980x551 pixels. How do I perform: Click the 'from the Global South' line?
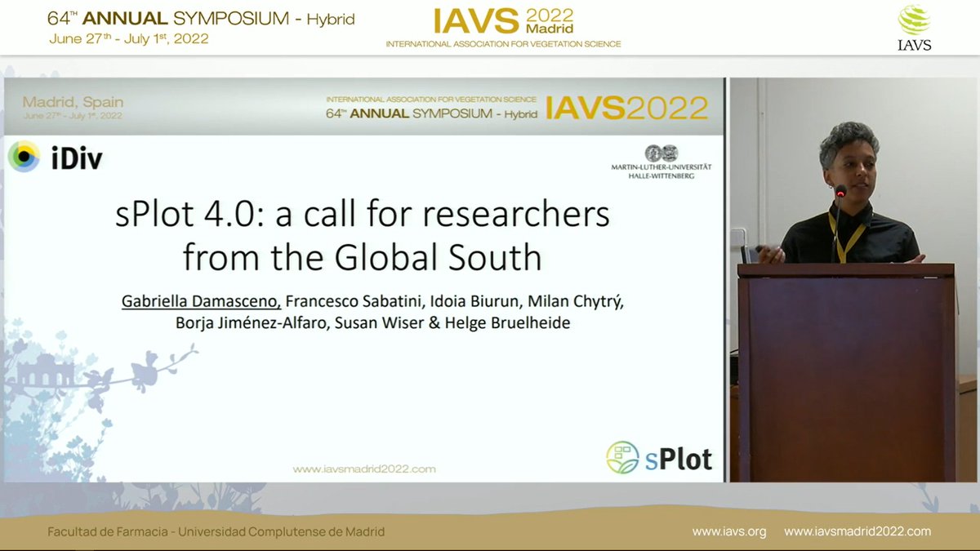pos(362,257)
